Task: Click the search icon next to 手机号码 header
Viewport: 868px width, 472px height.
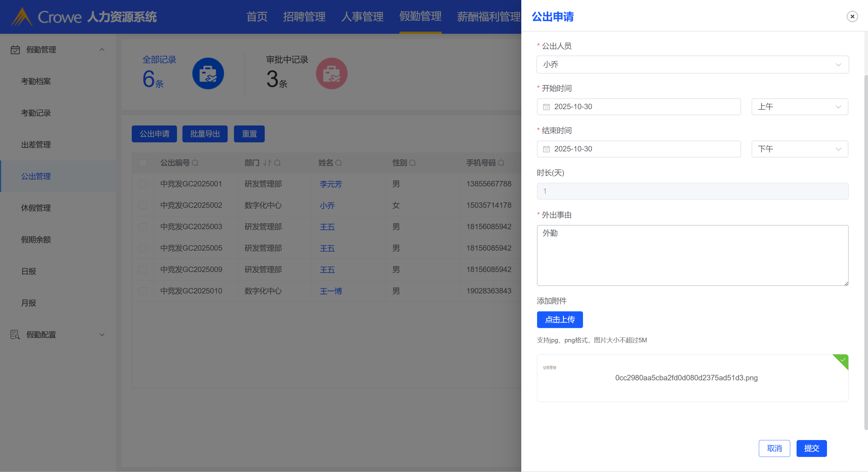Action: 501,163
